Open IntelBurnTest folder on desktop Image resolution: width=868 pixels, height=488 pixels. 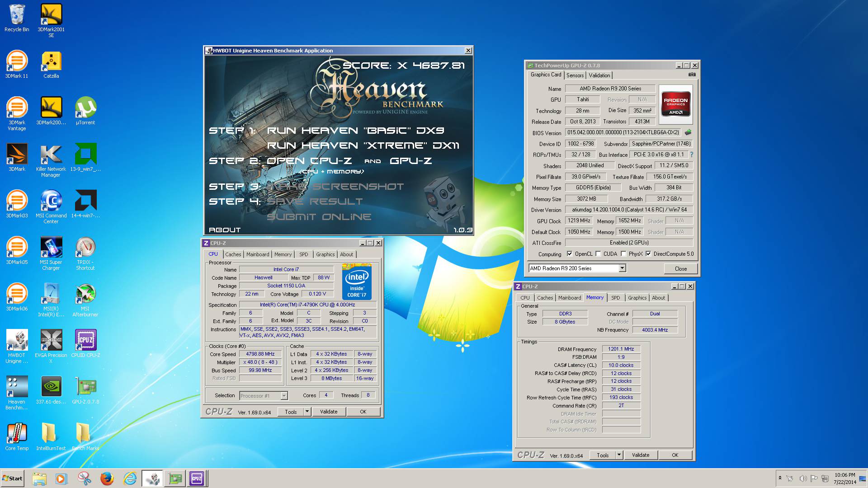tap(51, 437)
